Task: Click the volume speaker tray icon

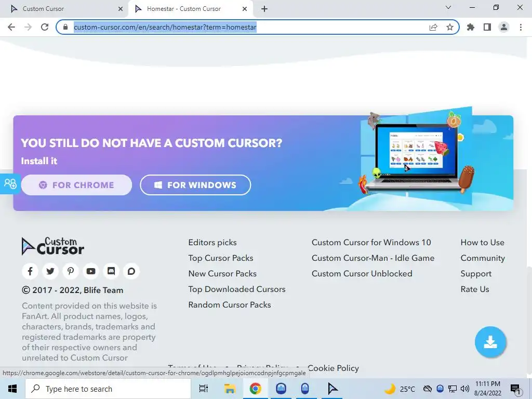Action: [x=465, y=389]
